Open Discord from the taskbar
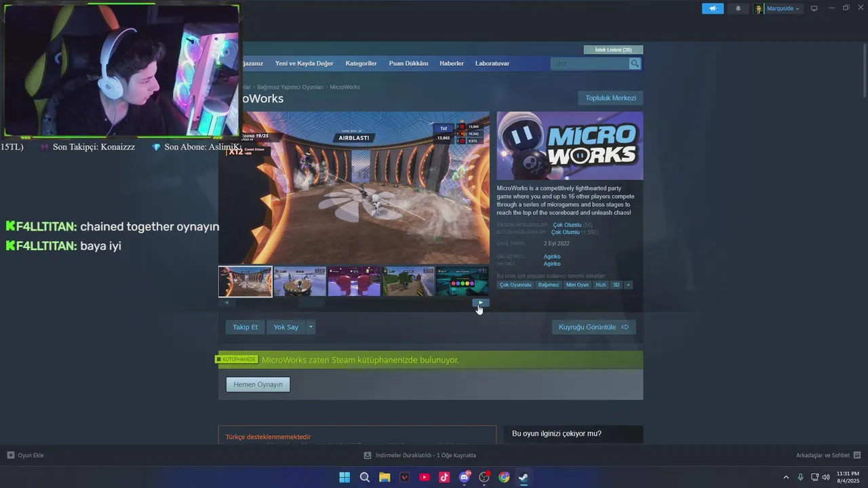The image size is (868, 488). [x=465, y=477]
